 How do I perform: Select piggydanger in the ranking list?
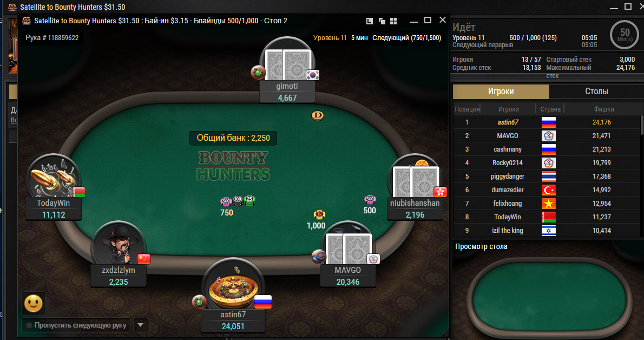click(547, 176)
